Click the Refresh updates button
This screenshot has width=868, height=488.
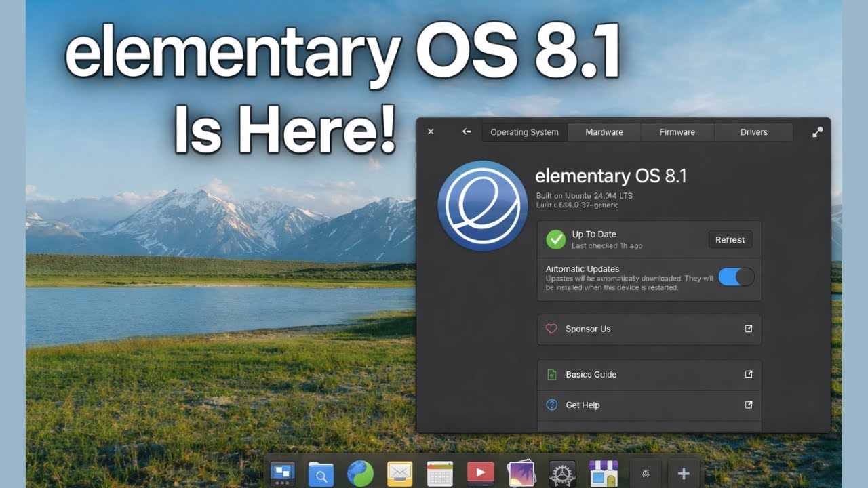pos(730,239)
